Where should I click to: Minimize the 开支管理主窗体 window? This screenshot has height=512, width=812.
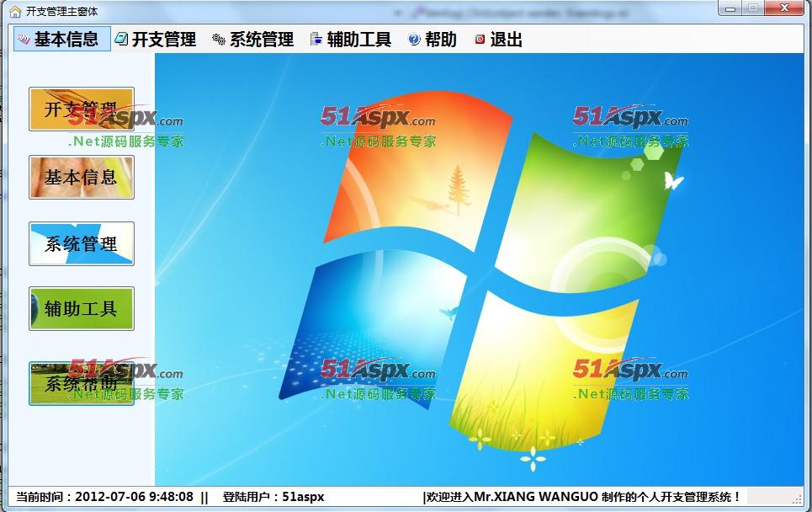tap(730, 8)
